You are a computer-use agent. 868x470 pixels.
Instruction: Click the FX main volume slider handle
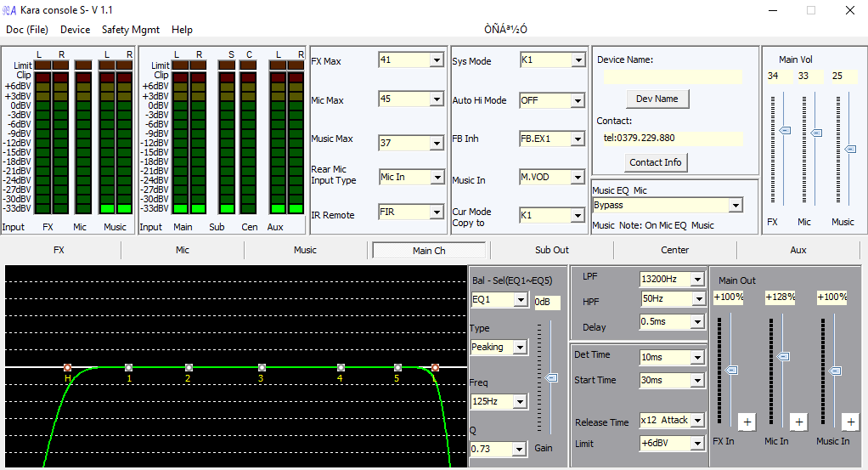tap(785, 130)
